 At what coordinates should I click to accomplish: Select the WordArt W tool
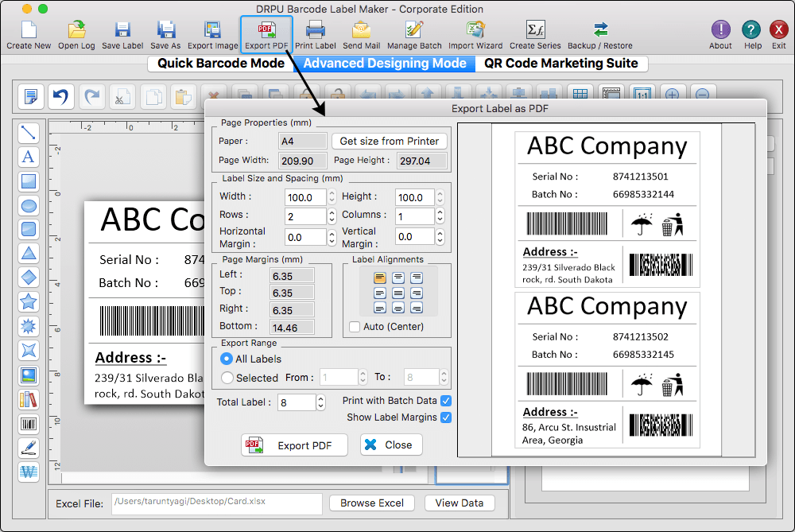coord(29,472)
